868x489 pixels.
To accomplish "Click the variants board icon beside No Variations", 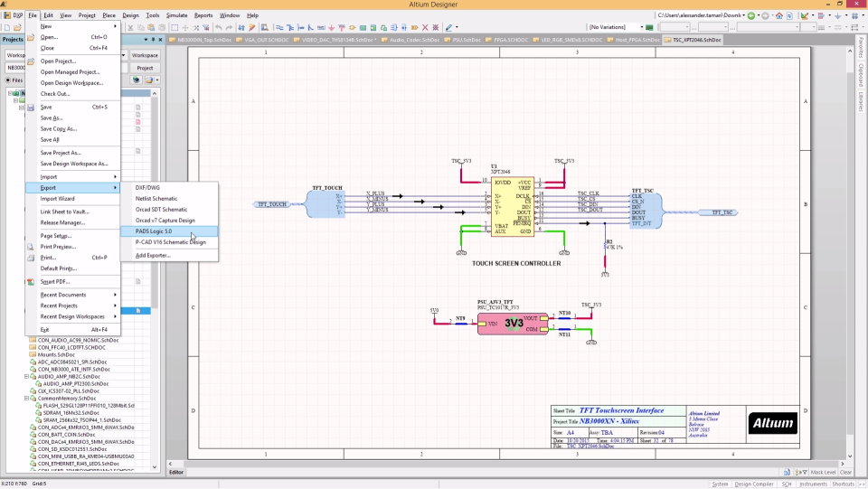I will point(649,27).
